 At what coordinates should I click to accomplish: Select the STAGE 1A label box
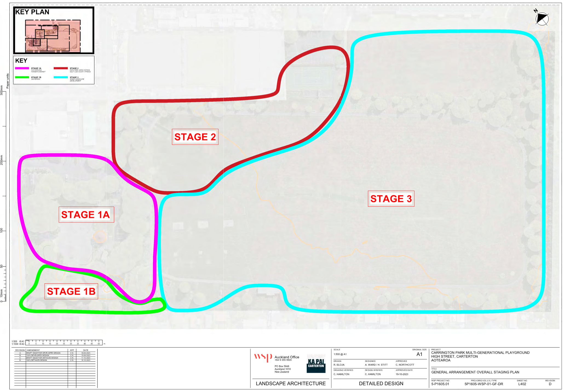[x=86, y=214]
